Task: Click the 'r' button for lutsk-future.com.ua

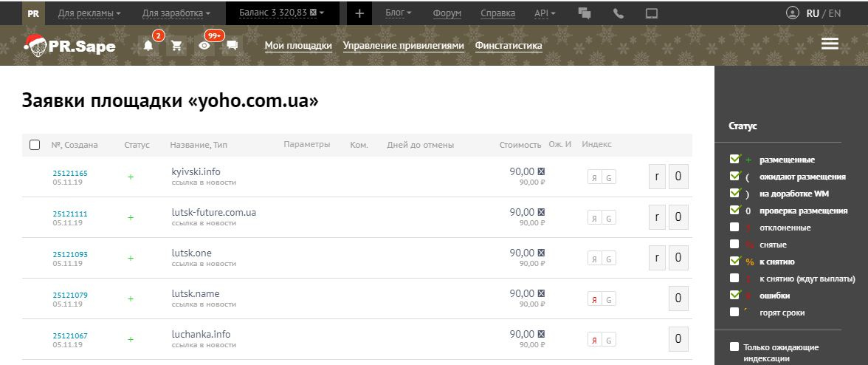Action: pyautogui.click(x=657, y=217)
